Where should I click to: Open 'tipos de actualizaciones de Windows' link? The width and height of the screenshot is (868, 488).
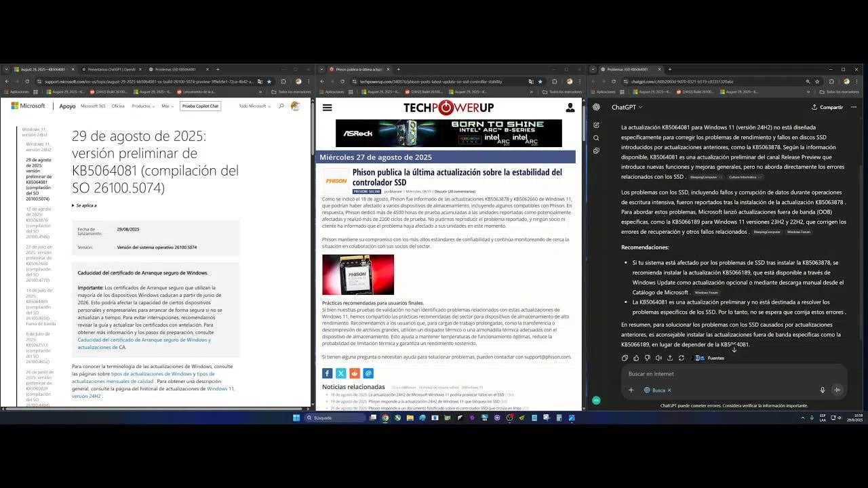(151, 374)
